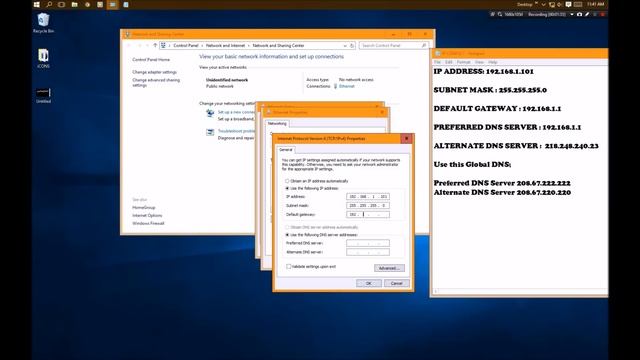Image resolution: width=640 pixels, height=360 pixels.
Task: Click the Subnet mask input field
Action: (368, 206)
